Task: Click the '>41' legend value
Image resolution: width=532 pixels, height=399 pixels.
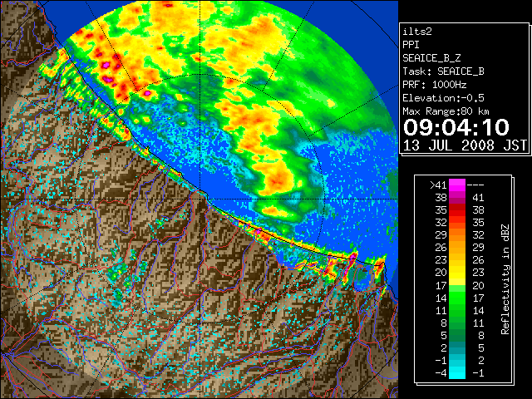Action: (438, 185)
